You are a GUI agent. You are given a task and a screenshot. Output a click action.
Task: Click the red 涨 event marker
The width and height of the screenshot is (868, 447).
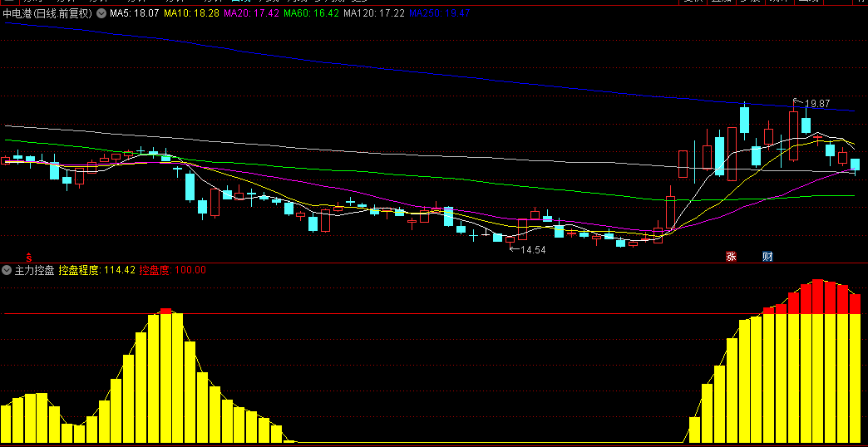[x=732, y=257]
